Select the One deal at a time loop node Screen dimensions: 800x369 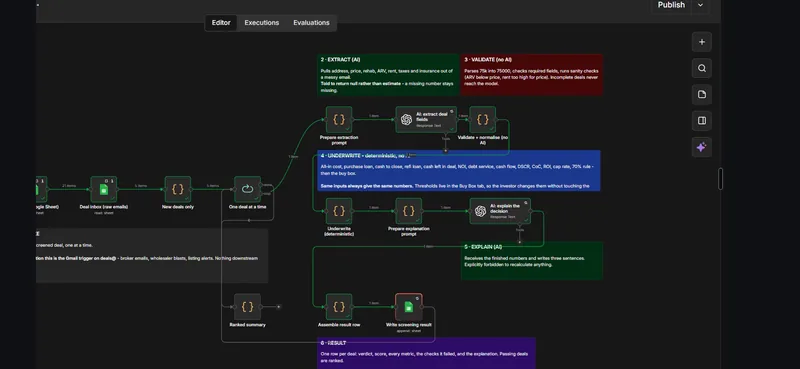point(247,189)
